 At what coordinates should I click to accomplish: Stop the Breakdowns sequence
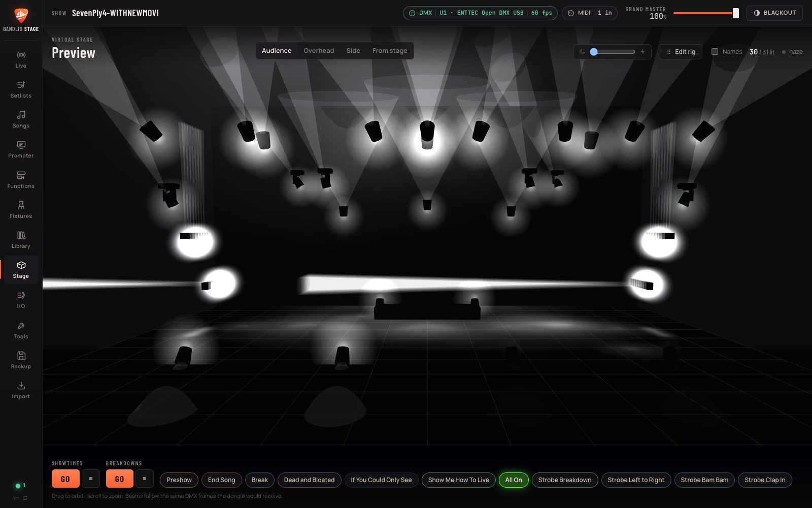tap(145, 479)
